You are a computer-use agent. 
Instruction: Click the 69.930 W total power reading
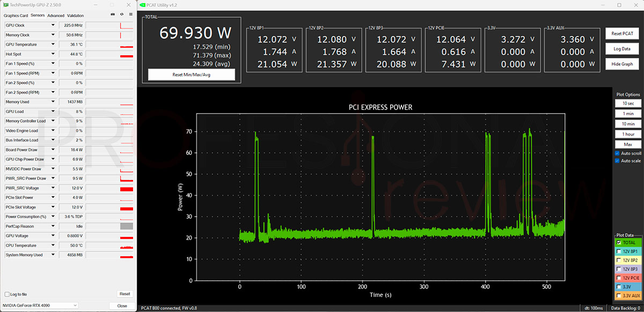pos(195,33)
